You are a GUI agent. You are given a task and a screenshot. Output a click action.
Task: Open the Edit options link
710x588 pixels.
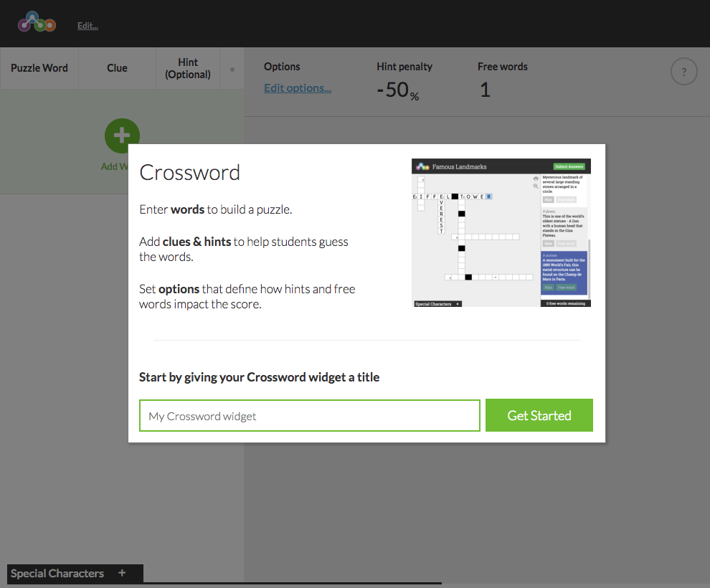(x=298, y=88)
